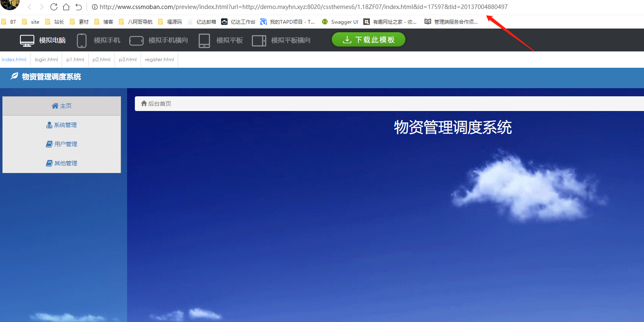Open the 博客 bookmark folder
The width and height of the screenshot is (644, 322).
(104, 22)
